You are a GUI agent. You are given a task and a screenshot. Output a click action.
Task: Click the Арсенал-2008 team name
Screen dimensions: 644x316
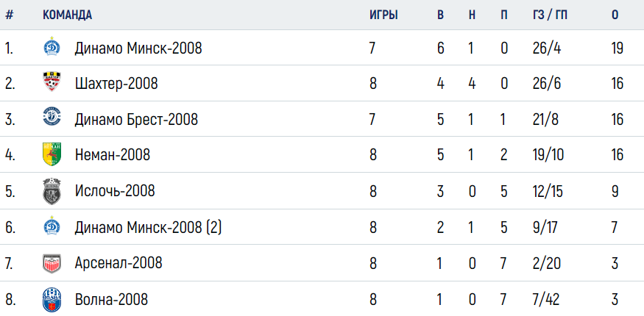[x=118, y=262]
